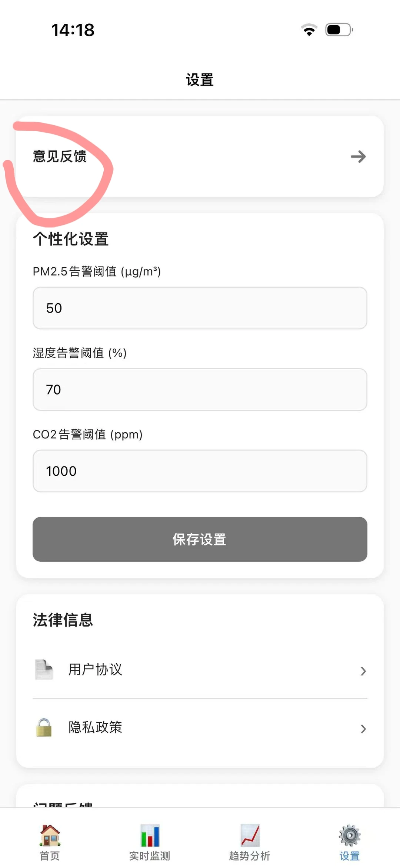This screenshot has width=400, height=868.
Task: Focus the CO2 threshold field showing 1000
Action: tap(200, 471)
